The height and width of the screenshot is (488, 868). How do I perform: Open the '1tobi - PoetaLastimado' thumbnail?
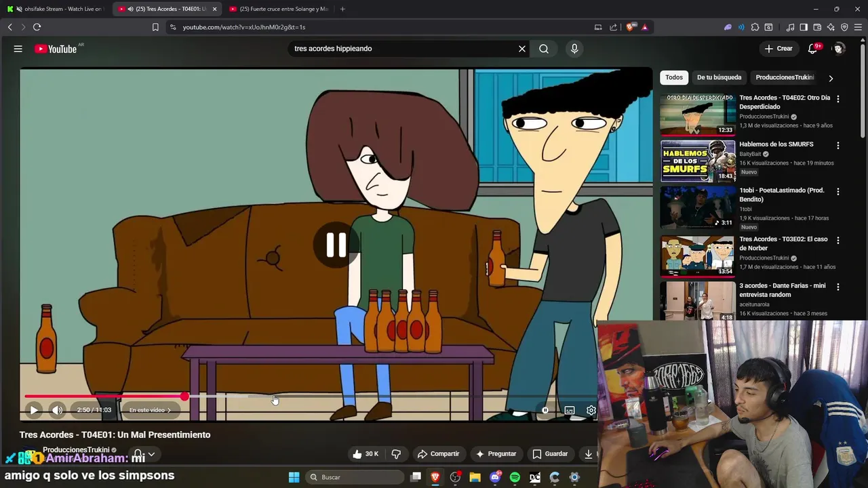(x=698, y=207)
